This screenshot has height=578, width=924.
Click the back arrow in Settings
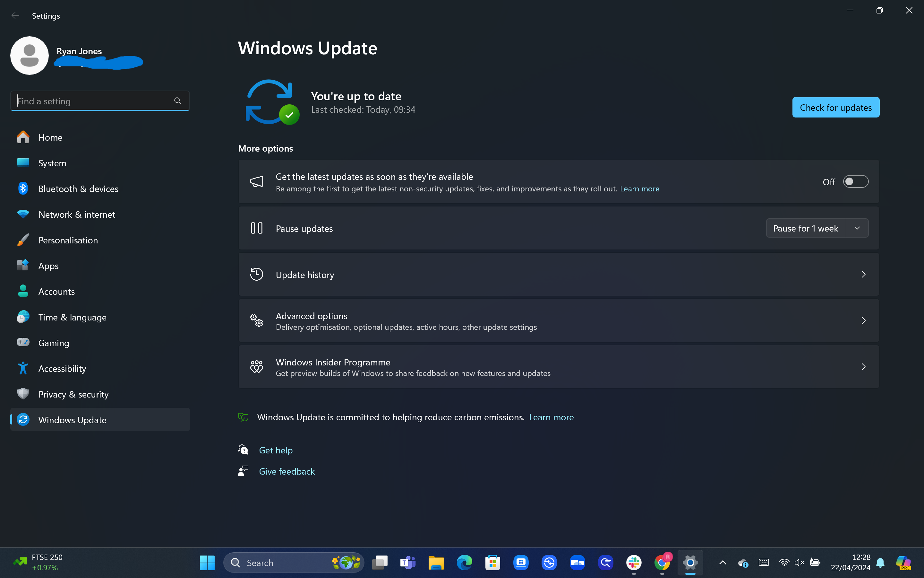pos(15,16)
